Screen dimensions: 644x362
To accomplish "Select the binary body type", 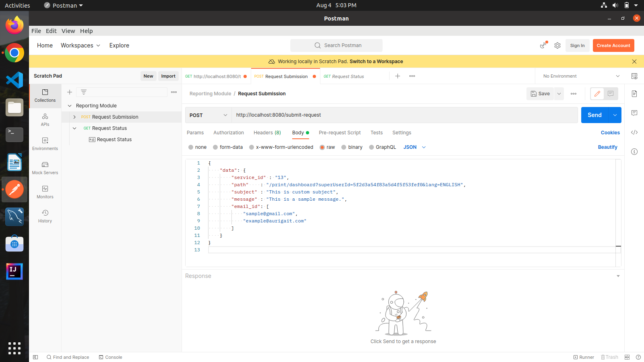I will point(352,147).
